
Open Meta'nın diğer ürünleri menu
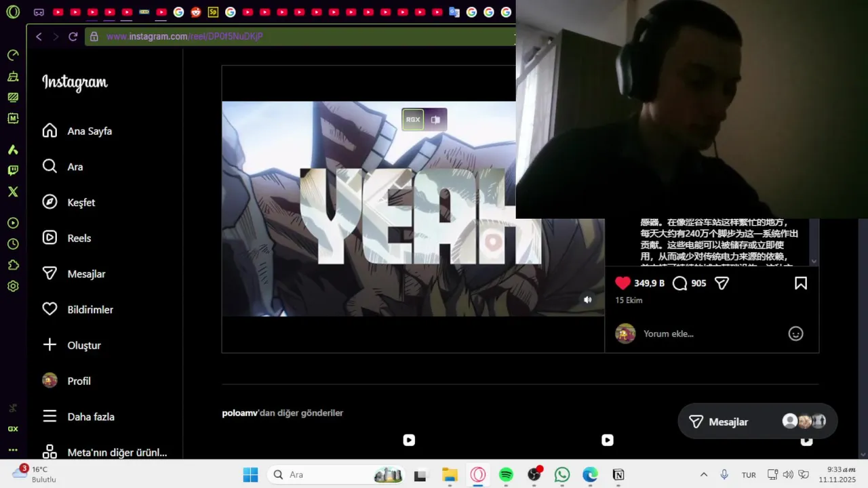105,452
